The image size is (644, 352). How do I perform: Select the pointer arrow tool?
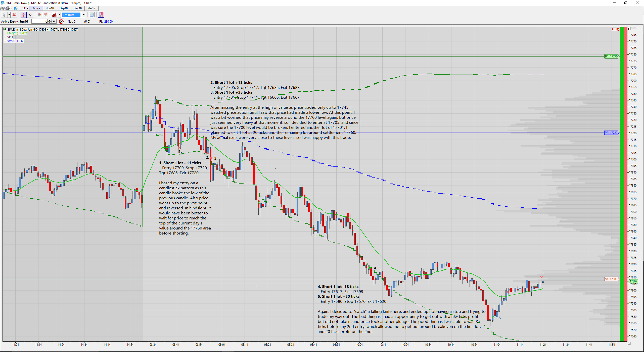pyautogui.click(x=4, y=15)
